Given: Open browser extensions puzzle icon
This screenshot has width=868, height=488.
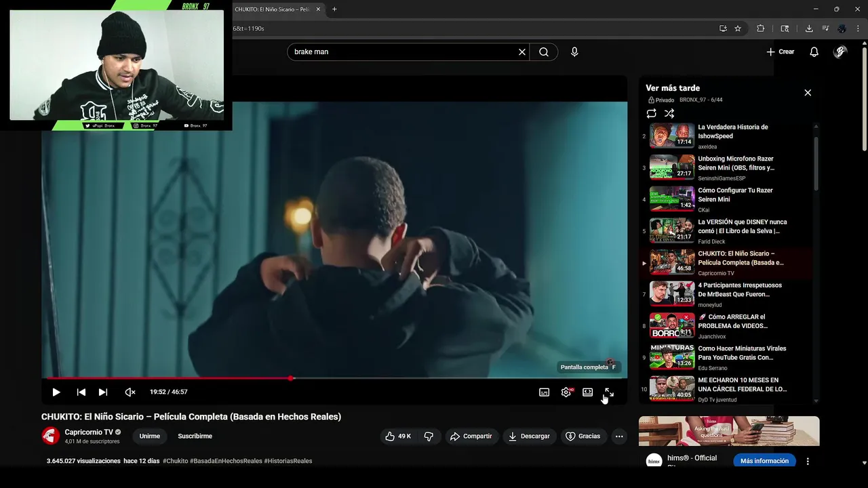Looking at the screenshot, I should [x=760, y=28].
